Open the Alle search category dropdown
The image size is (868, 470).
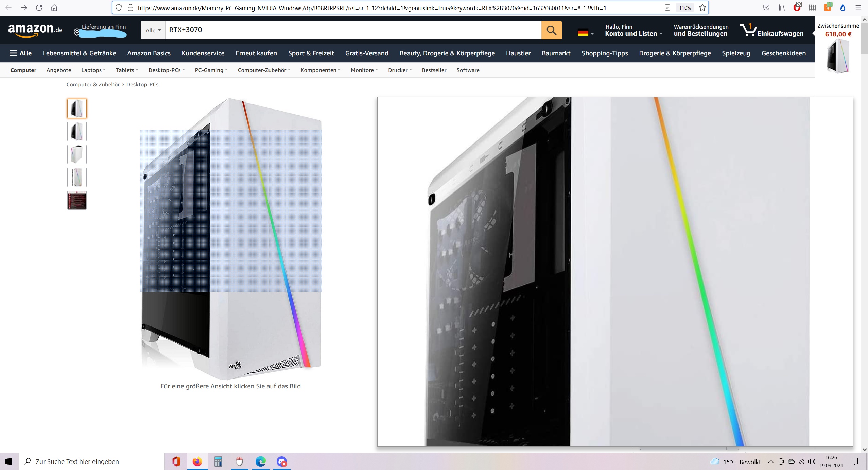pyautogui.click(x=153, y=30)
